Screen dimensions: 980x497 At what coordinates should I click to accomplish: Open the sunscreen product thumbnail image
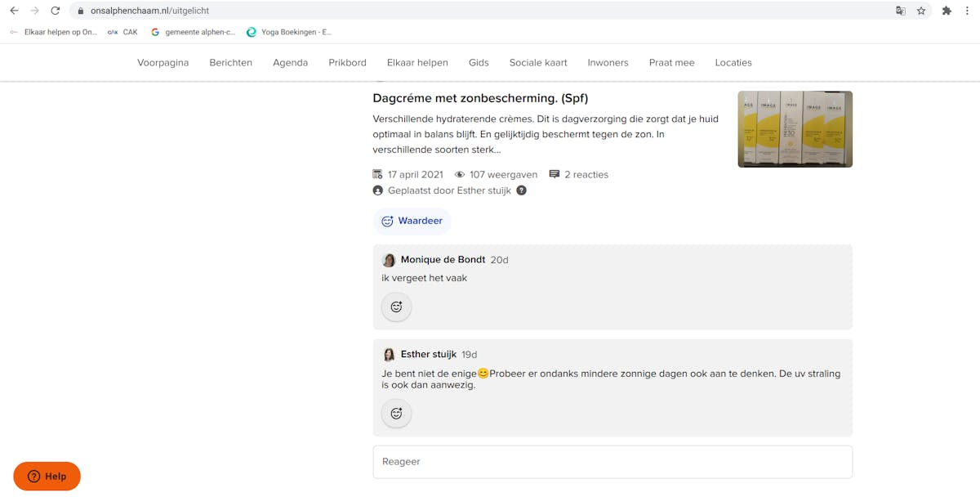795,129
